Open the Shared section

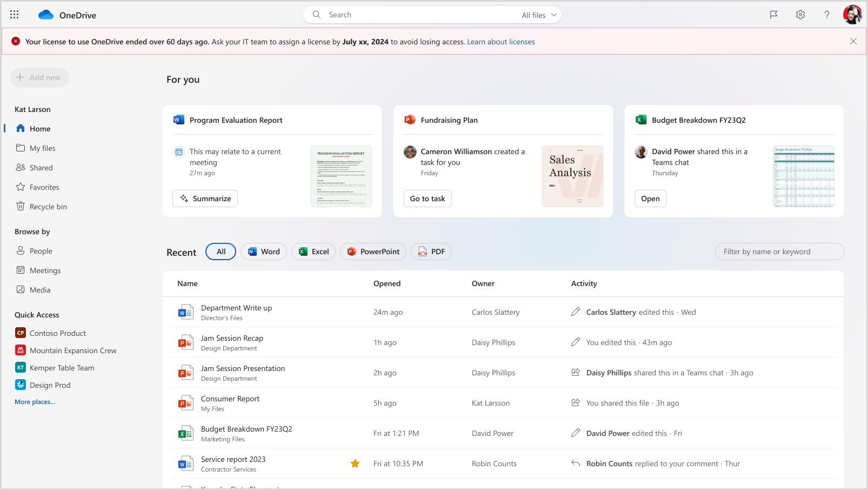pyautogui.click(x=41, y=168)
